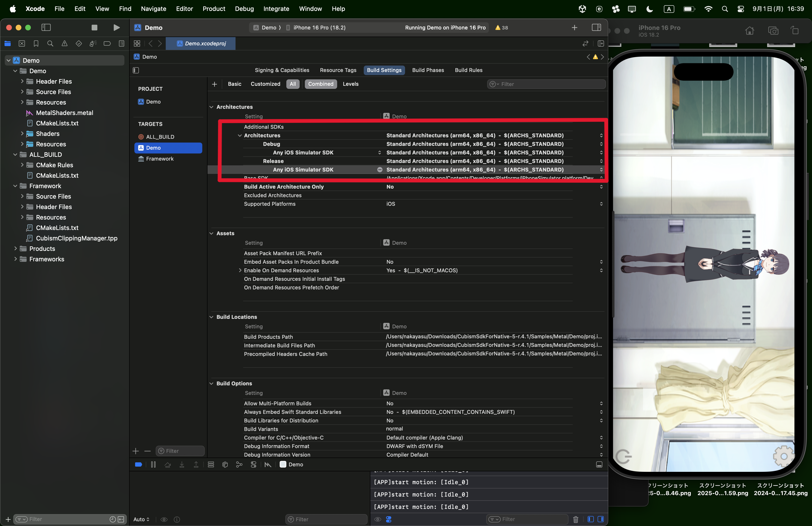Image resolution: width=812 pixels, height=526 pixels.
Task: Step out in the debug bar
Action: [196, 464]
